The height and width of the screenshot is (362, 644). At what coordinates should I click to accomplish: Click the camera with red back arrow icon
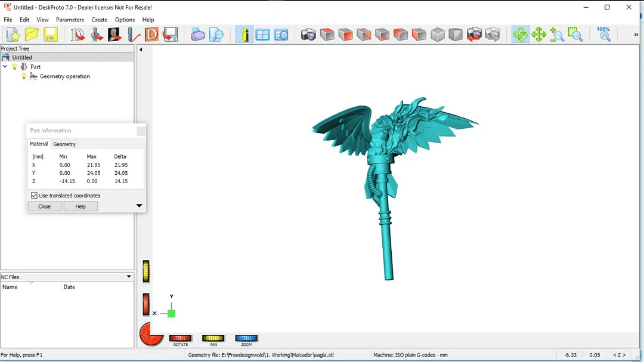click(474, 35)
